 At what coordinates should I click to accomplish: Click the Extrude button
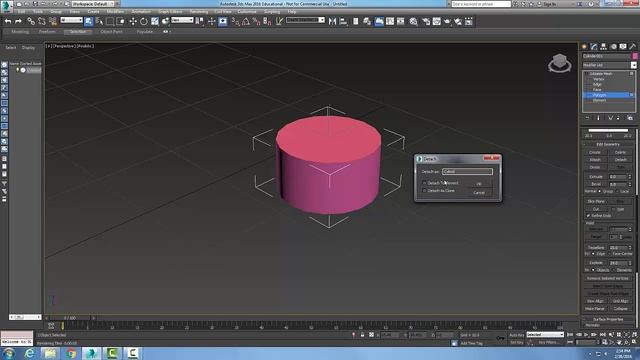(x=596, y=177)
